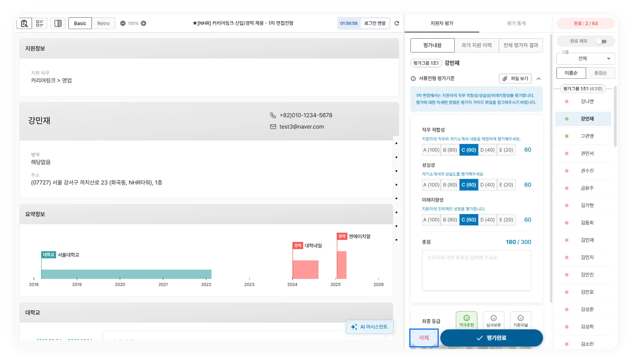Select applicant 권민서 in the list
Screen dimensions: 634x364
tap(583, 153)
